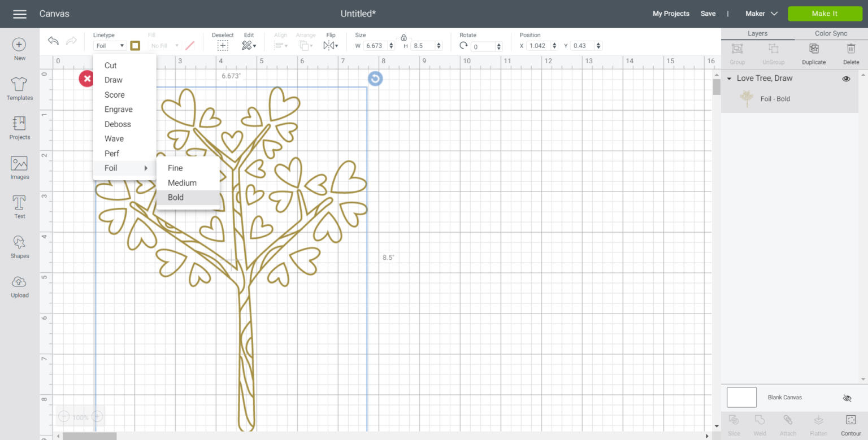Image resolution: width=868 pixels, height=440 pixels.
Task: Open the Linetype dropdown
Action: point(110,45)
